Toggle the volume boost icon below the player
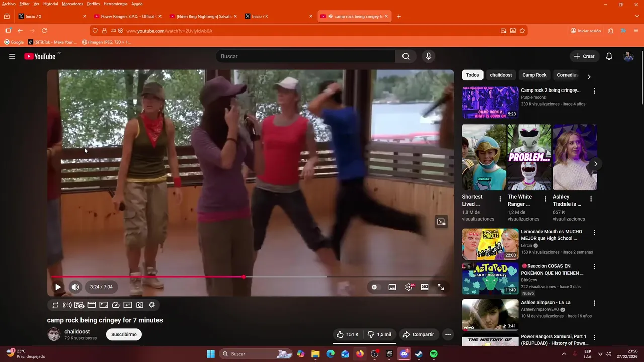The height and width of the screenshot is (362, 644). (67, 305)
